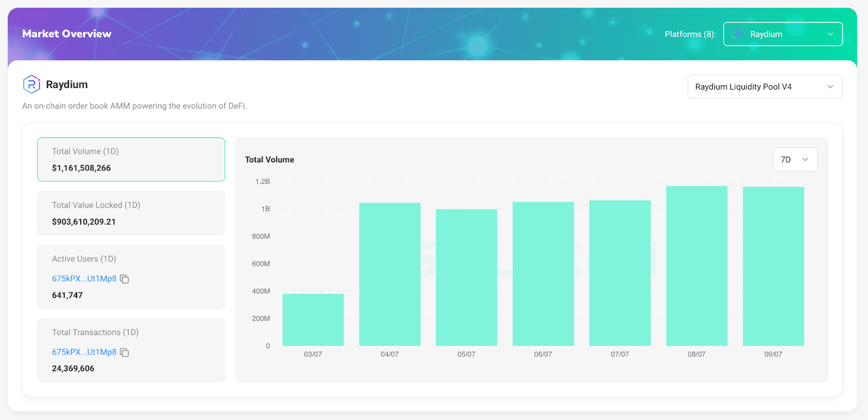Click the 400M y-axis label
868x420 pixels.
coord(261,291)
